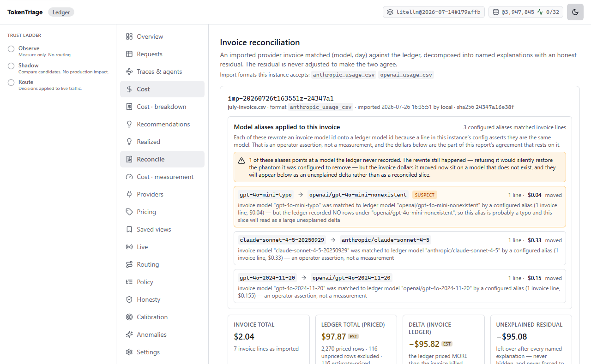The width and height of the screenshot is (591, 364).
Task: Click the $0.33 moved amount
Action: 535,240
